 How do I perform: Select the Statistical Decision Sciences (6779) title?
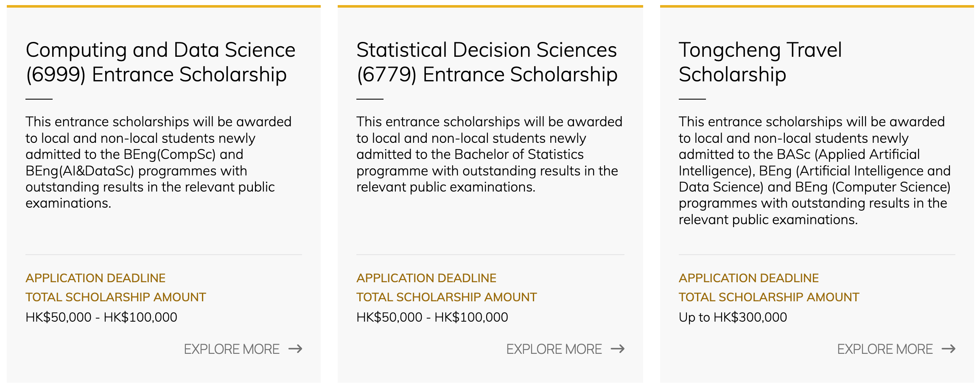click(x=487, y=62)
